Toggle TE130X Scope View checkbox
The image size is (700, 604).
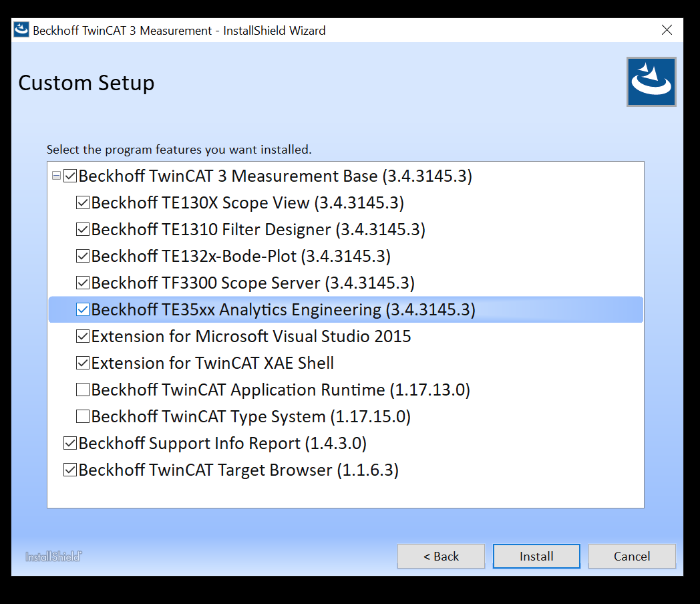tap(83, 202)
